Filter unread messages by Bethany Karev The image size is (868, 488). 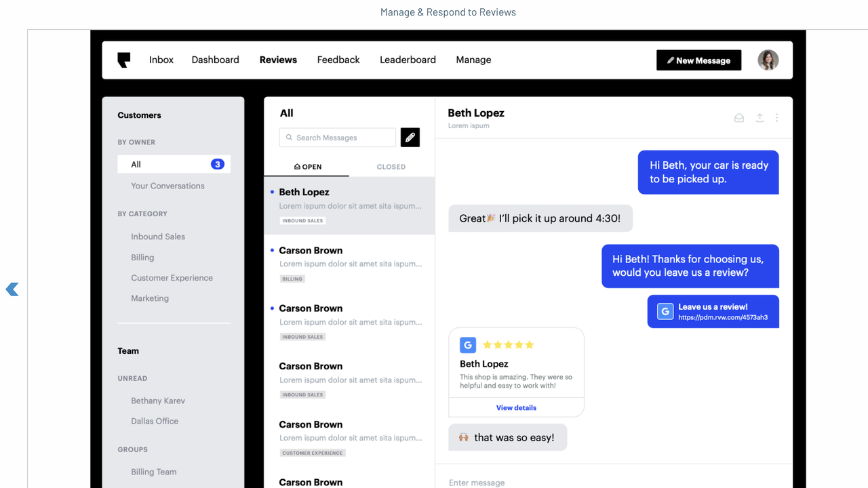(157, 401)
